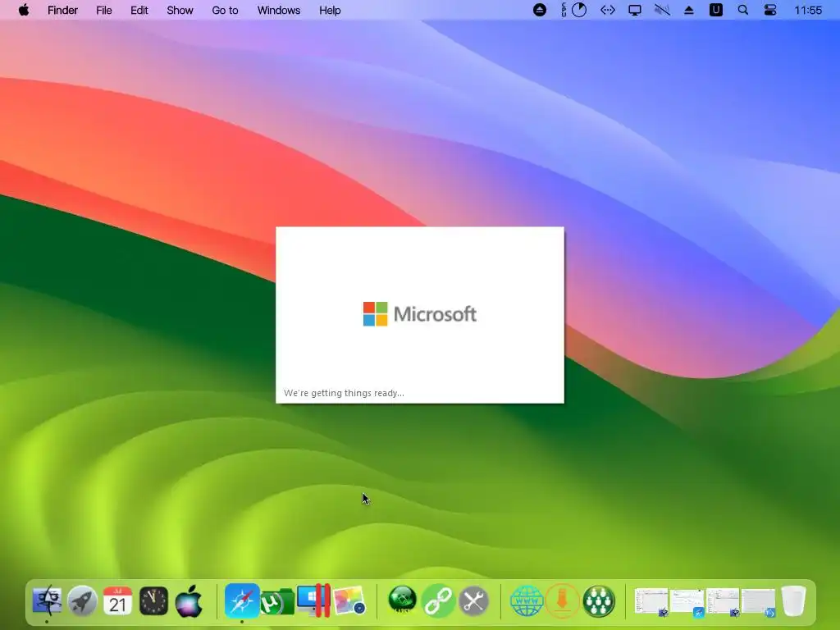840x630 pixels.
Task: Open the fourth minimized window thumbnail in dock
Action: pos(758,602)
